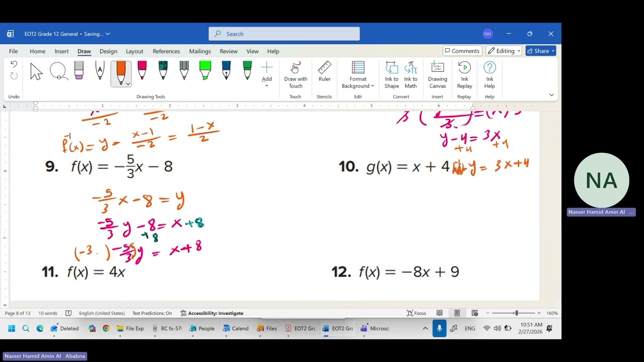Viewport: 644px width, 362px height.
Task: Open the File menu
Action: coord(14,51)
